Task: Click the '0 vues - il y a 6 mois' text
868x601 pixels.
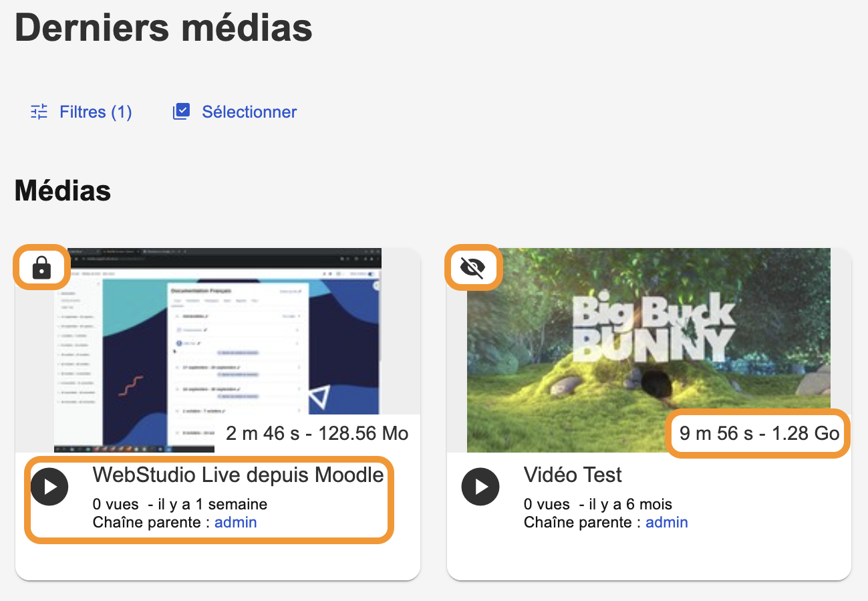Action: coord(598,504)
